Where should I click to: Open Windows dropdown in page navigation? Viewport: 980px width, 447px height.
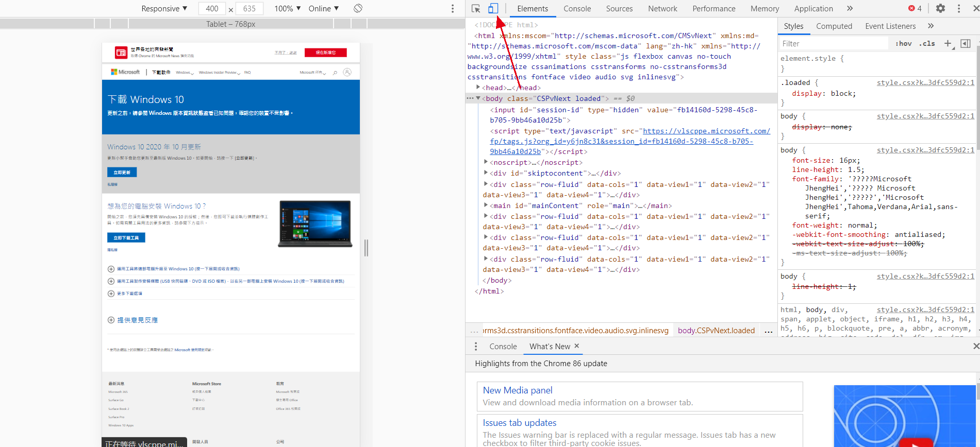pos(185,73)
